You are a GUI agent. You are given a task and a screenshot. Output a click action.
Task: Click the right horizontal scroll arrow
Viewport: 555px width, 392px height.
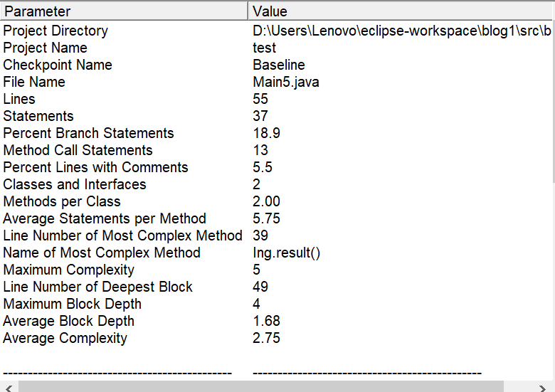[x=542, y=388]
